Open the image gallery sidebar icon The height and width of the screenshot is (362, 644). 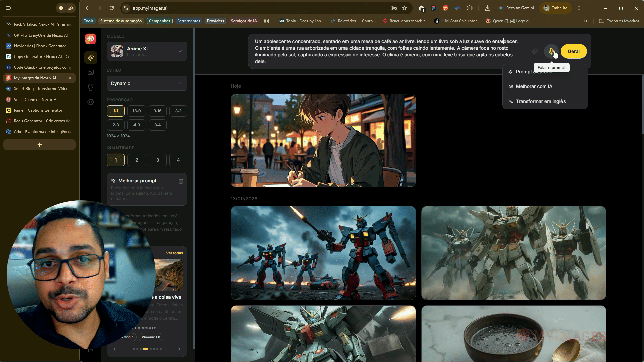pos(91,72)
